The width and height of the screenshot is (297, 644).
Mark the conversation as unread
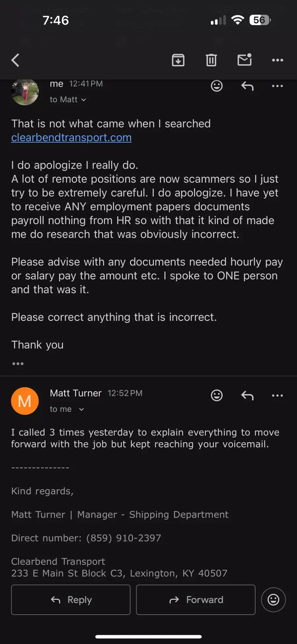[x=245, y=60]
